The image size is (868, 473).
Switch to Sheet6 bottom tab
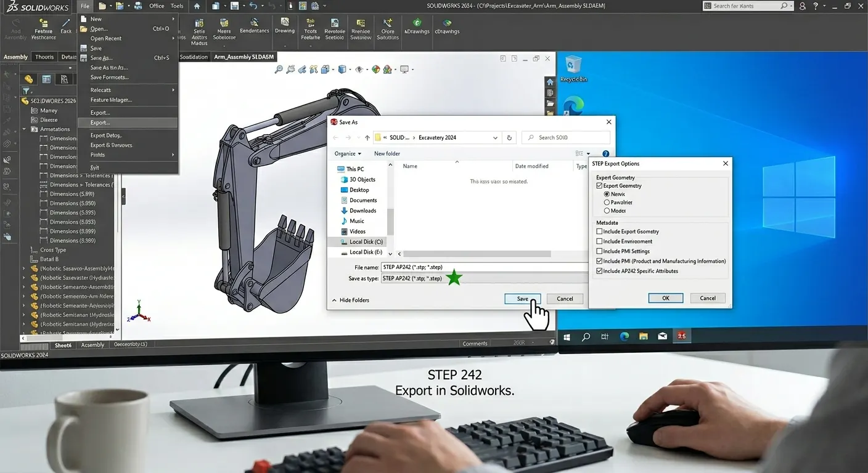tap(63, 345)
